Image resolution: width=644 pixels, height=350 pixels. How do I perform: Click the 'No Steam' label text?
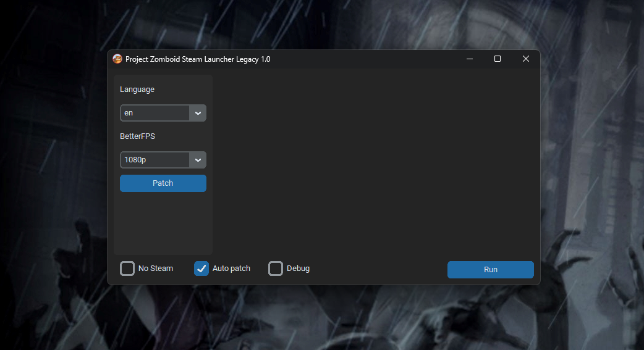click(156, 269)
